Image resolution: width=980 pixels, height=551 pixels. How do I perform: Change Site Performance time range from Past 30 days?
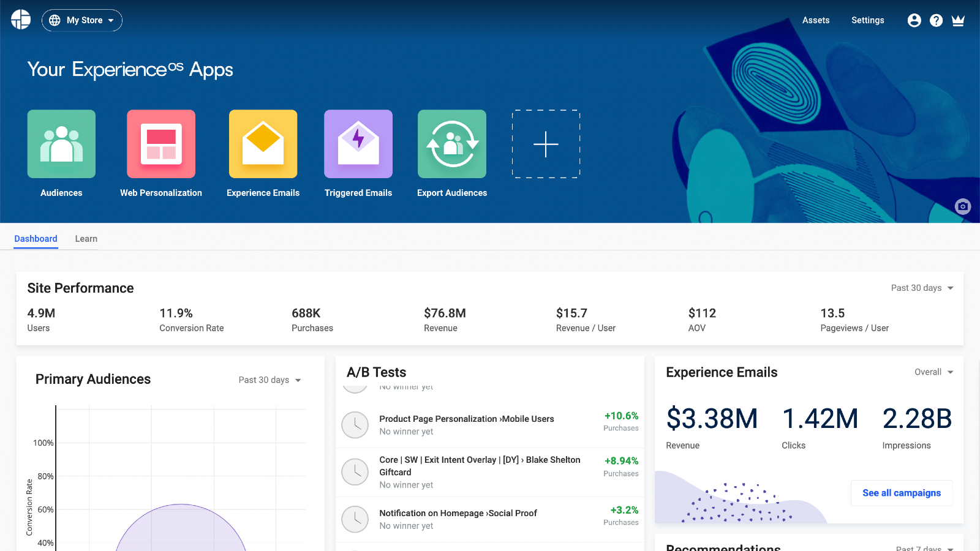[x=922, y=288]
